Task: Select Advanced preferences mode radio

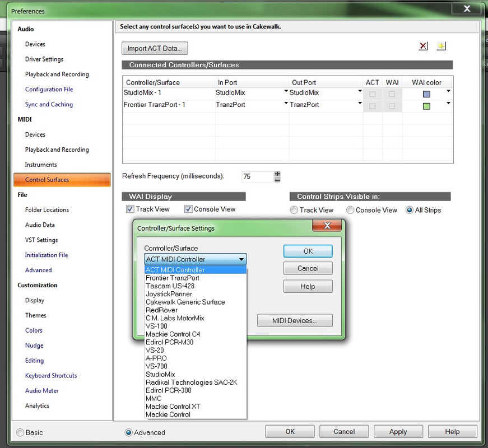Action: point(128,432)
